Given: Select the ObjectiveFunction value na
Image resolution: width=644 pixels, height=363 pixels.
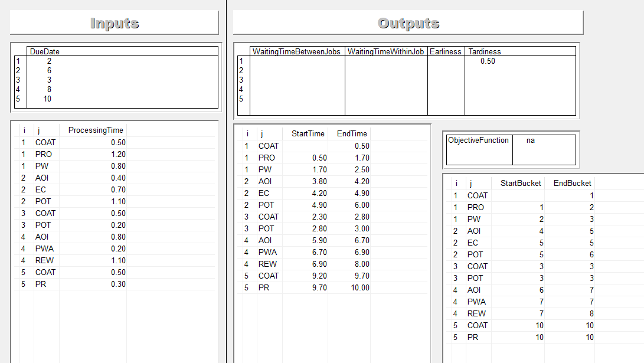Looking at the screenshot, I should click(531, 140).
